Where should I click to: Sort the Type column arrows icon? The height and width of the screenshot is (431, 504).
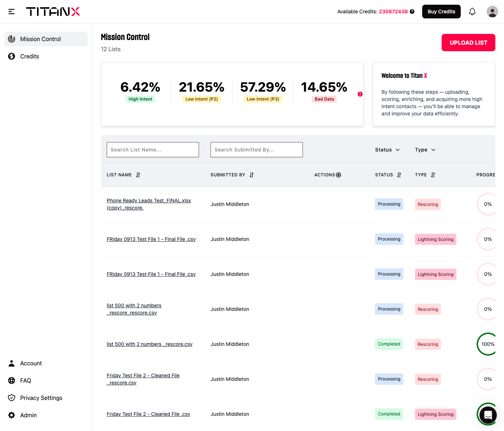[433, 175]
